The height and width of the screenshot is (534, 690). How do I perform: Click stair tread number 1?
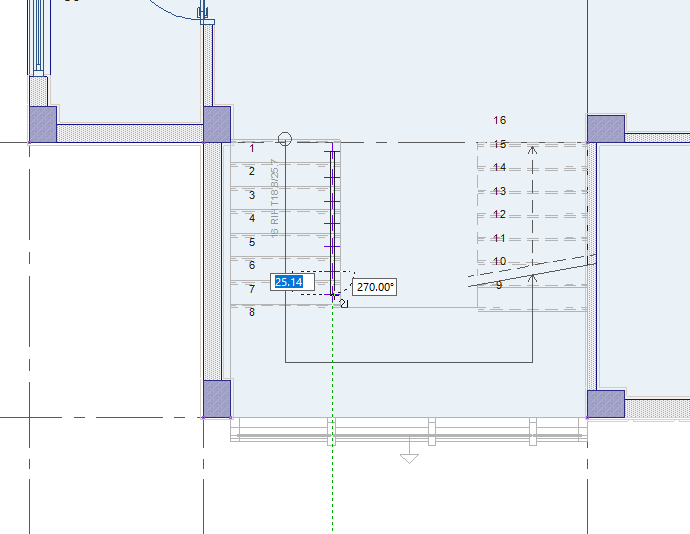pos(252,148)
